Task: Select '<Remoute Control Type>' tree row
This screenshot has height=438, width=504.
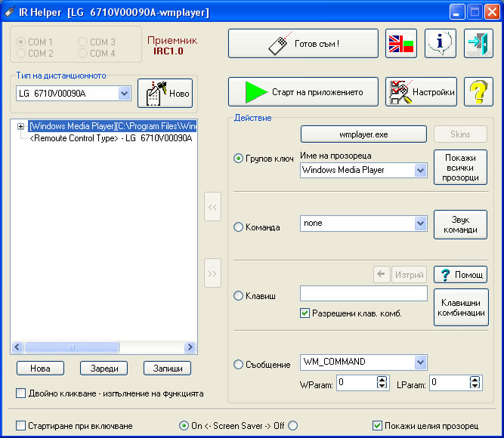Action: [x=111, y=138]
